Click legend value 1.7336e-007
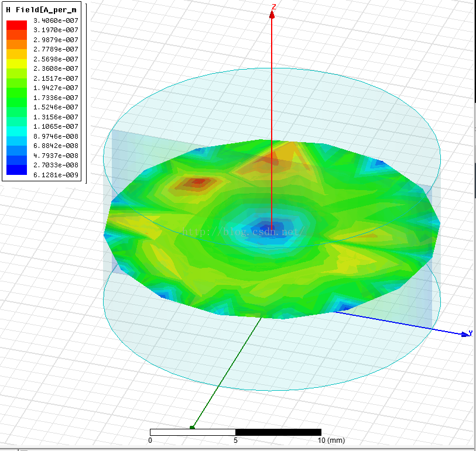Screen dimensions: 476x451 56,98
